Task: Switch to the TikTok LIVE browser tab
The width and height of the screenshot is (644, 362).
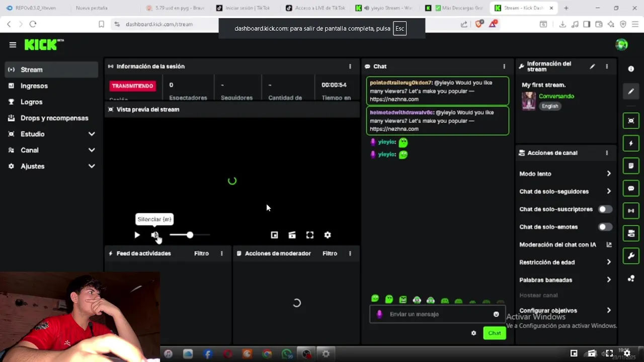Action: 316,8
